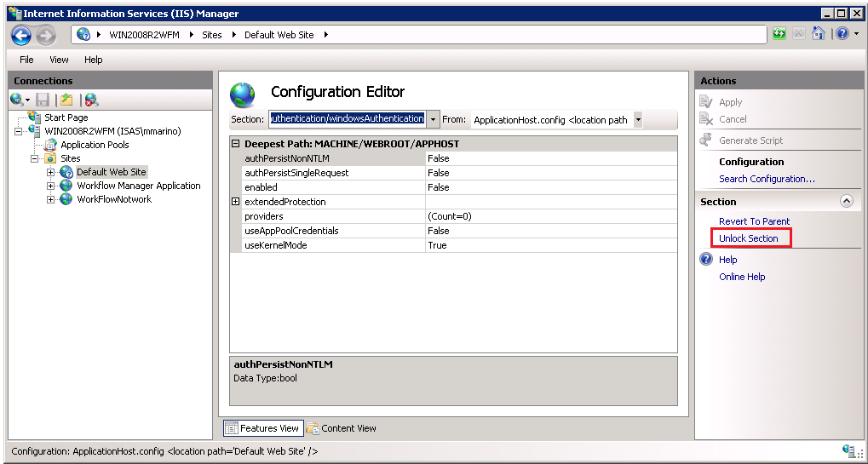Select the authPersistSingleRequest property row
Viewport: 868px width, 464px height.
click(459, 173)
